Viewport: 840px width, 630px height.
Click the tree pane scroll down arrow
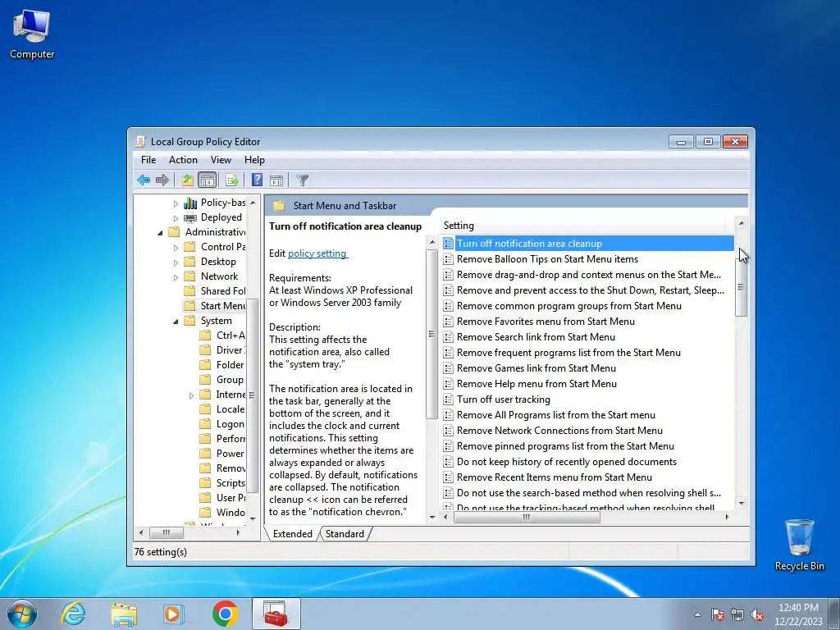click(253, 518)
